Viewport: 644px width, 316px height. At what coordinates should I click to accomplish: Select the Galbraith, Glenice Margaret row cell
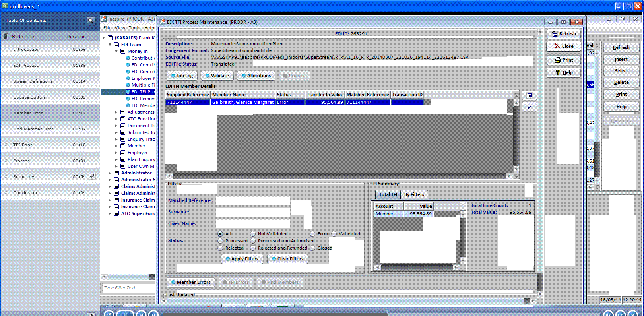pyautogui.click(x=243, y=102)
